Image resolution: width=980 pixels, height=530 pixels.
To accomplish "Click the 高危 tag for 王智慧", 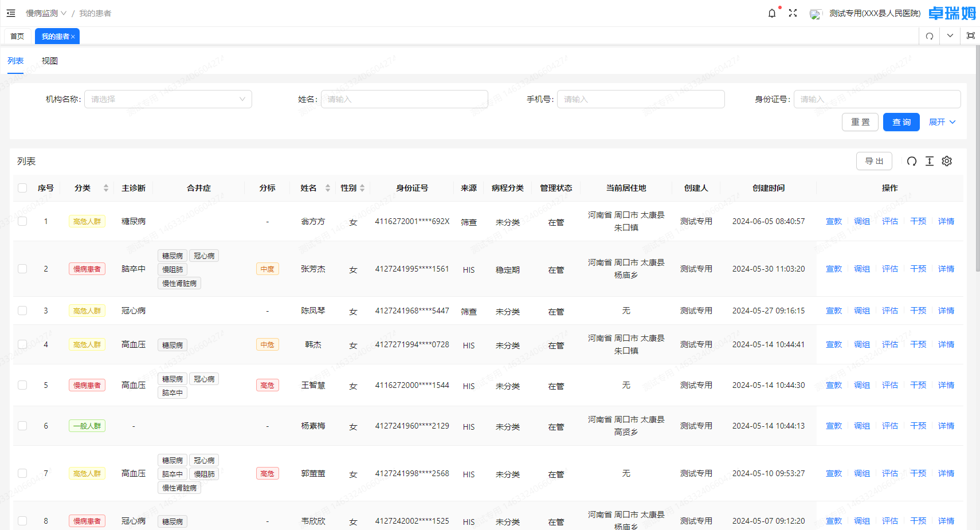I will 268,385.
